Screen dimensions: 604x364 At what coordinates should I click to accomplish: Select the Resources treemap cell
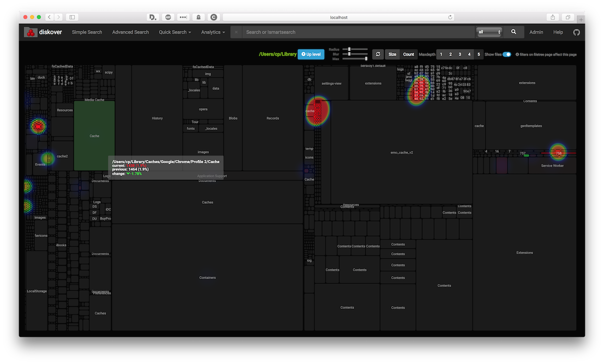coord(65,110)
